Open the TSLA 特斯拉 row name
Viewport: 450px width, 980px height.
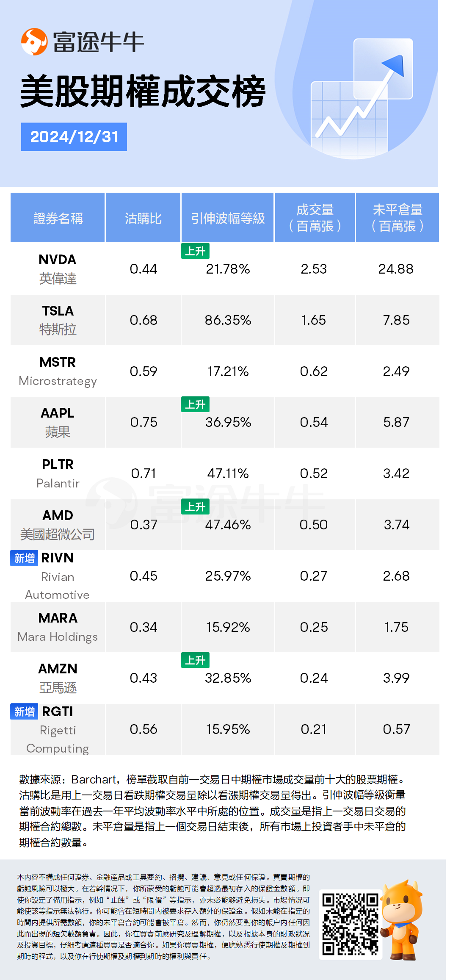[x=58, y=320]
